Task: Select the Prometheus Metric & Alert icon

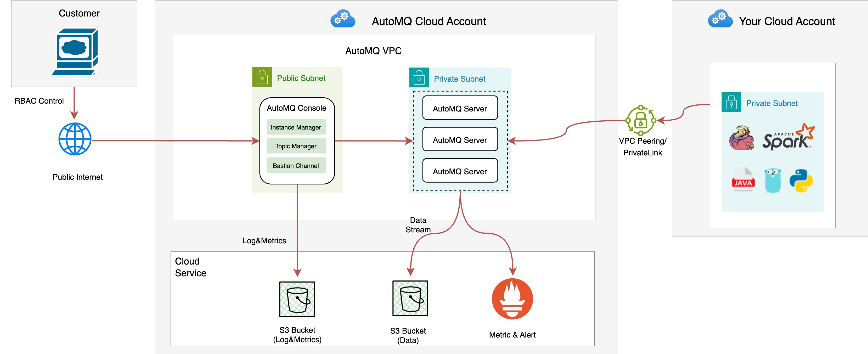Action: coord(512,299)
